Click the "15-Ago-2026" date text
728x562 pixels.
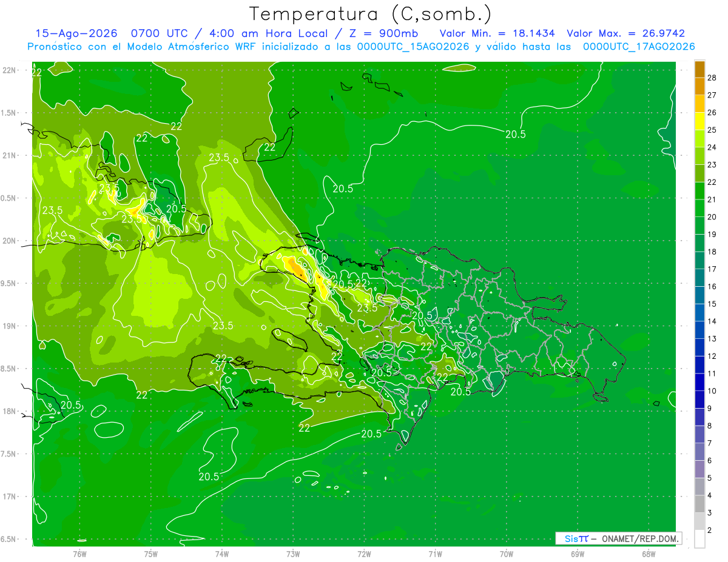tap(76, 33)
